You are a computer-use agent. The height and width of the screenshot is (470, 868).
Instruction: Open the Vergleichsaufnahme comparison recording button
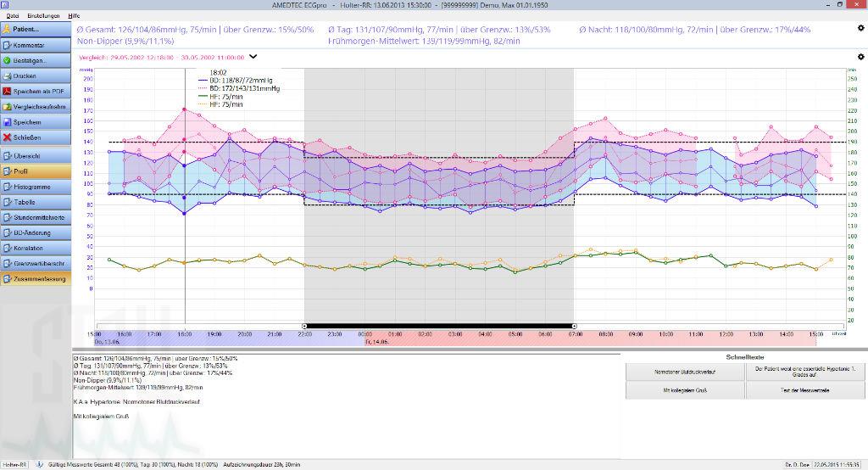point(36,107)
